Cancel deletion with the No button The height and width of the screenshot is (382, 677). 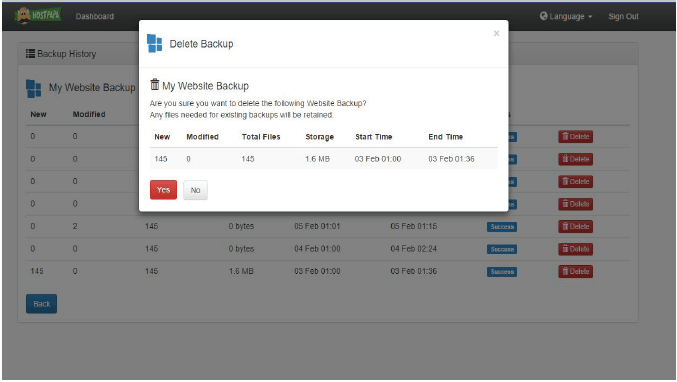click(x=195, y=190)
